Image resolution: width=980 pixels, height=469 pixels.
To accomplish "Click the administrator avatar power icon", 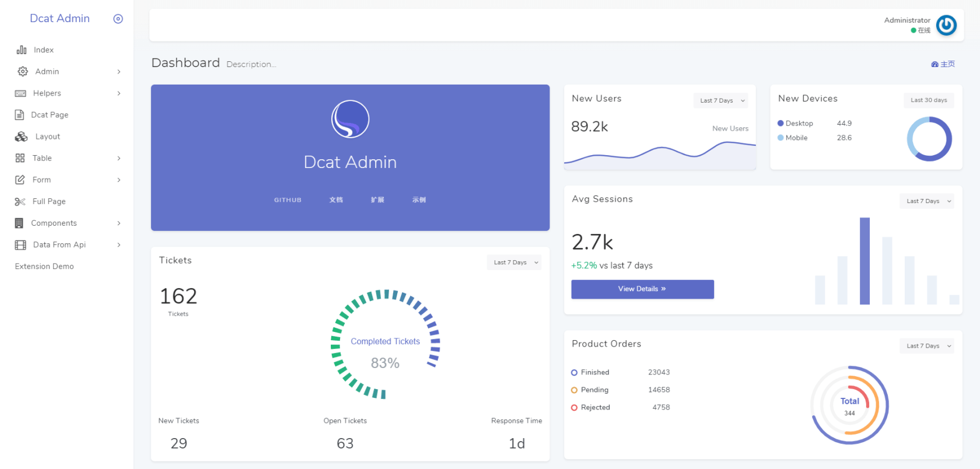I will coord(946,25).
